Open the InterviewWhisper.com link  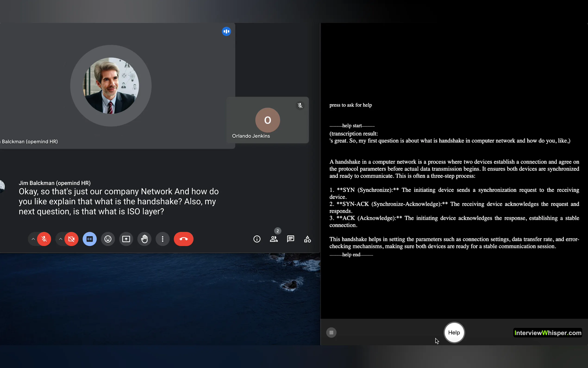point(548,333)
